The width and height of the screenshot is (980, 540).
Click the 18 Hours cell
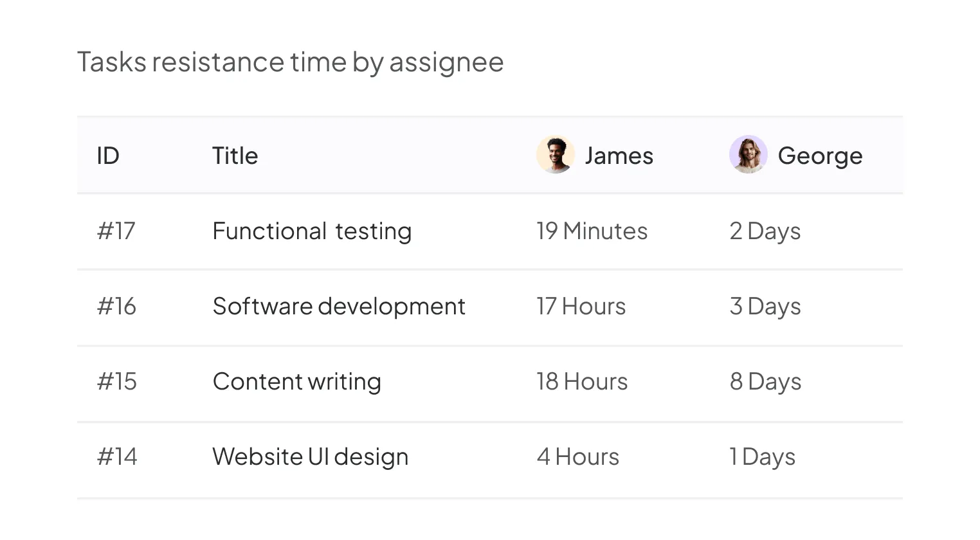click(x=582, y=381)
